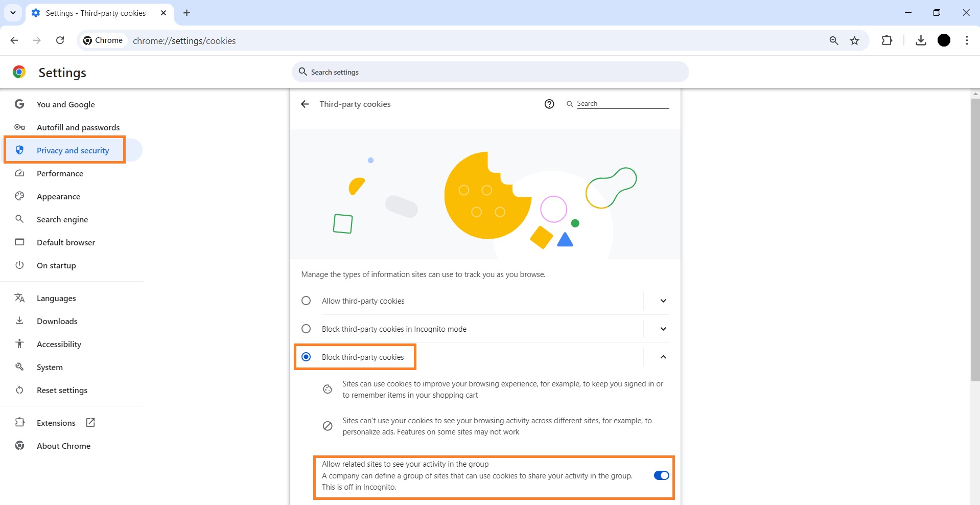Open the Extensions puzzle icon in toolbar
This screenshot has height=505, width=980.
(x=888, y=40)
